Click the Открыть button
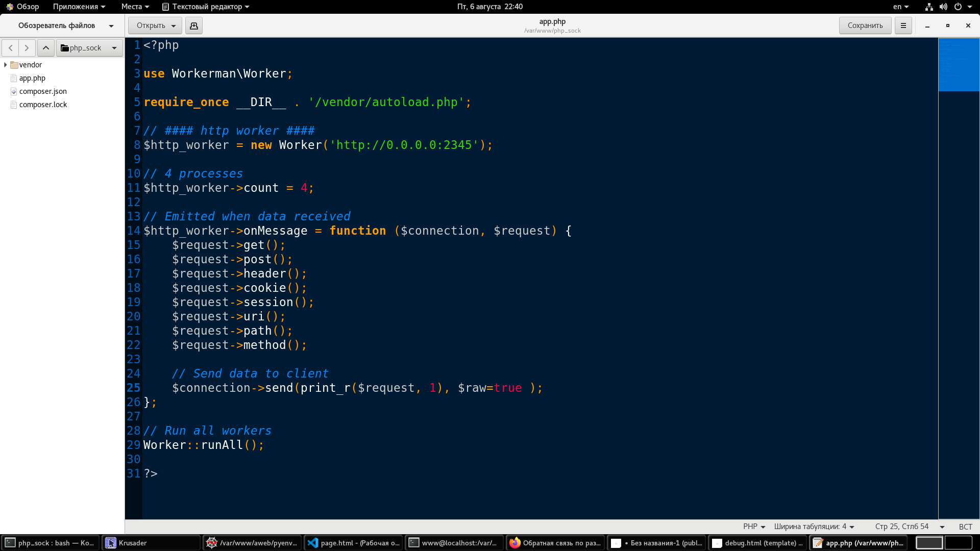 (x=151, y=26)
